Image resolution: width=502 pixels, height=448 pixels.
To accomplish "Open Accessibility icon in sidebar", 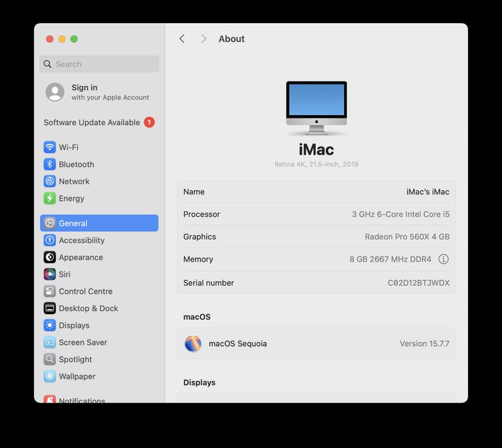I will (50, 240).
